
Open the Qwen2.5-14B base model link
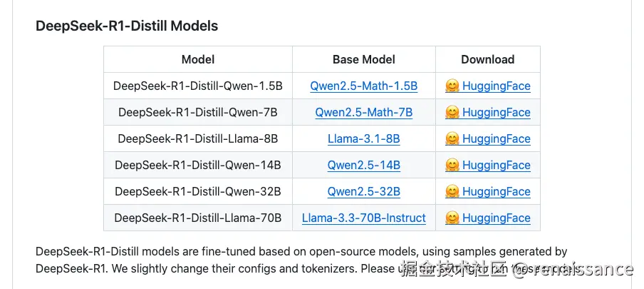[x=363, y=166]
